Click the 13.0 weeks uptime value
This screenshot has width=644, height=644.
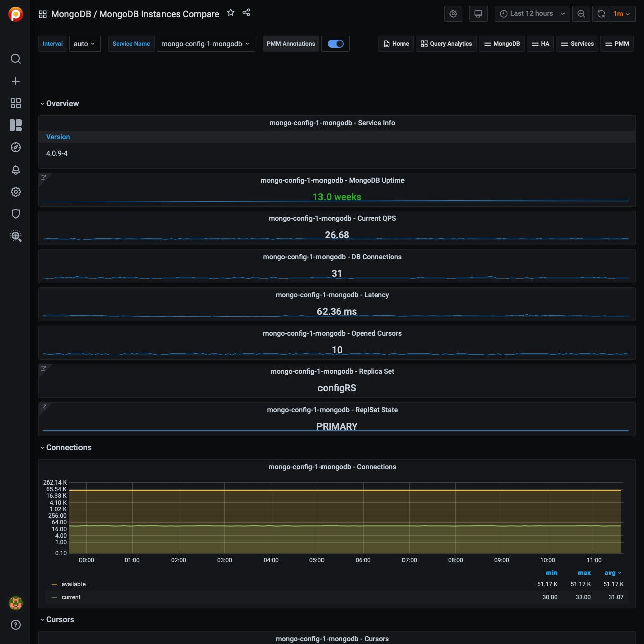pyautogui.click(x=337, y=197)
